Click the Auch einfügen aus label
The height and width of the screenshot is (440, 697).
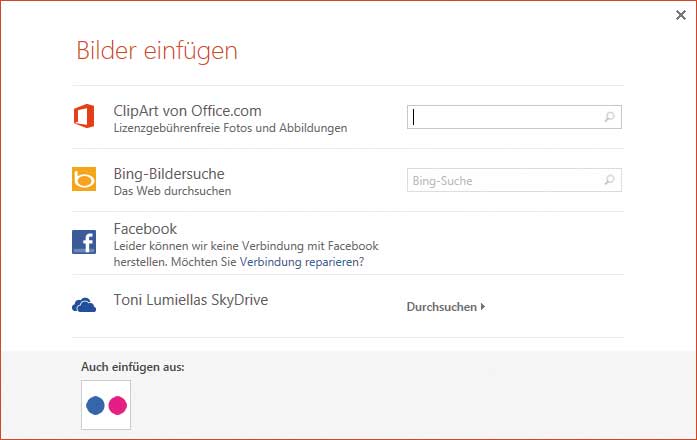click(x=132, y=367)
